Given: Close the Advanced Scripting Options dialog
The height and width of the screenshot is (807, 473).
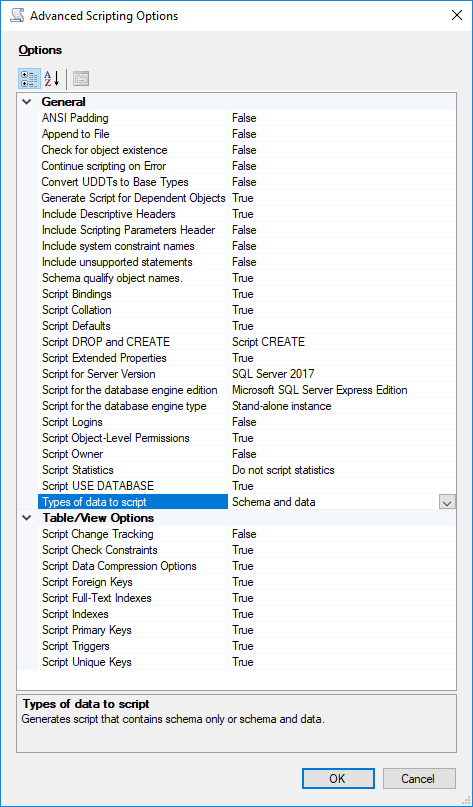Looking at the screenshot, I should pos(457,15).
